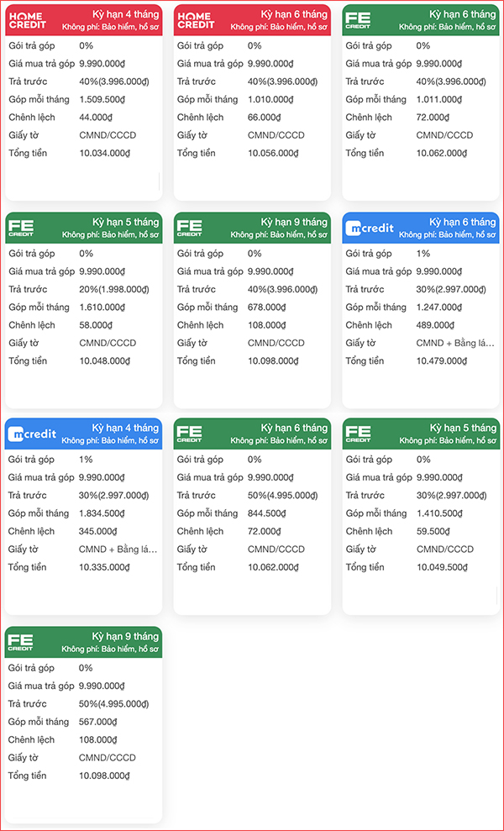Image resolution: width=504 pixels, height=831 pixels.
Task: Click total amount '10.335.000₫'
Action: coord(104,568)
